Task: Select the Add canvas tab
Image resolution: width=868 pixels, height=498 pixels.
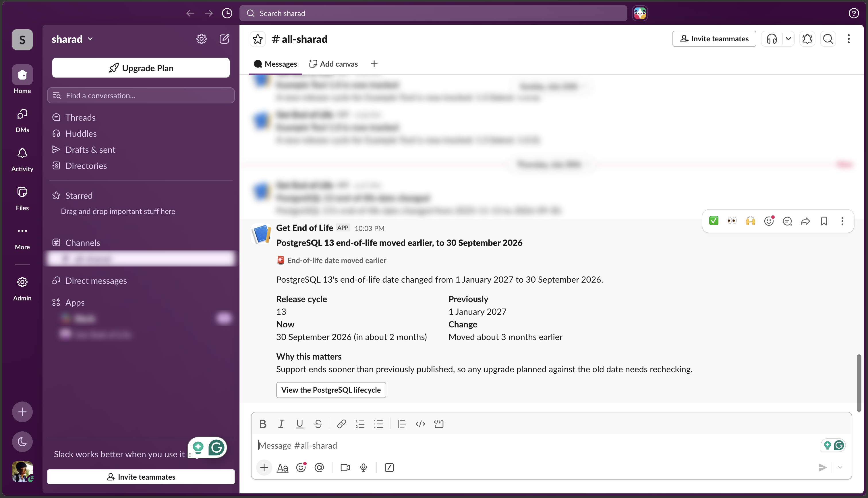Action: pyautogui.click(x=333, y=64)
